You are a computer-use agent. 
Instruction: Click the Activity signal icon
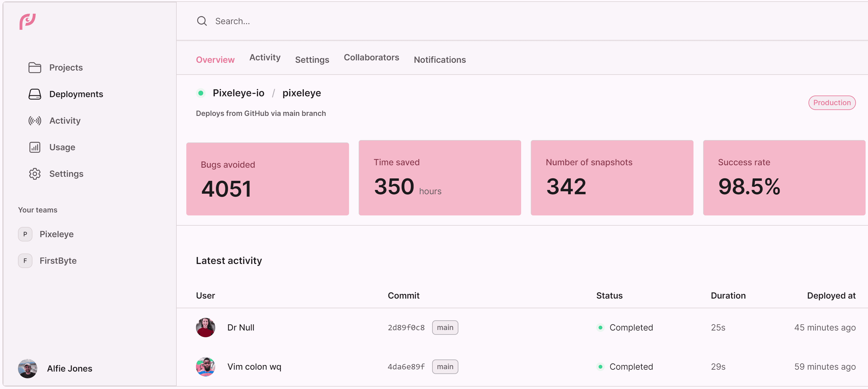pos(35,121)
